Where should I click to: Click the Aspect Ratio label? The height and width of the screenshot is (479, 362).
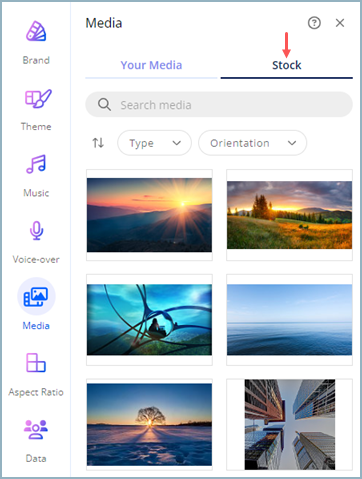point(36,392)
